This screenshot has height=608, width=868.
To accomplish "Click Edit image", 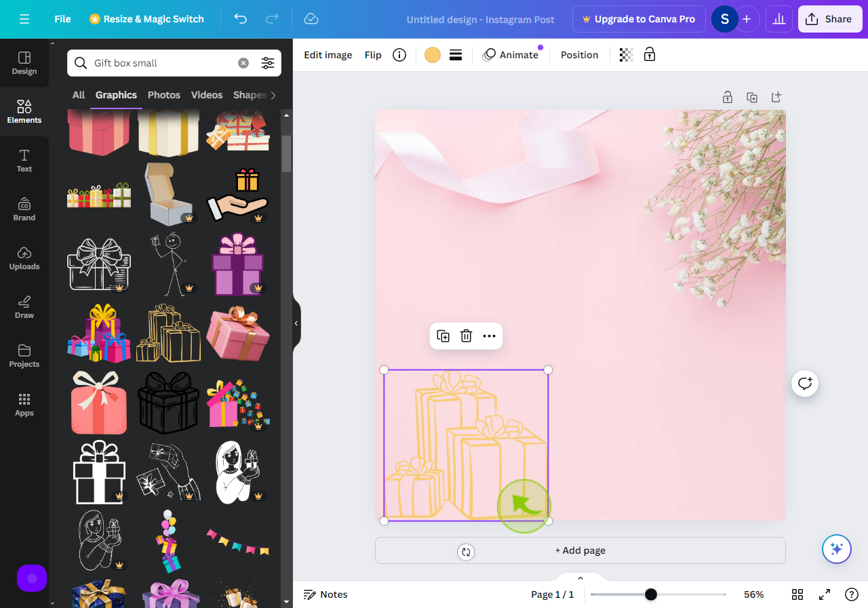I will [x=328, y=55].
